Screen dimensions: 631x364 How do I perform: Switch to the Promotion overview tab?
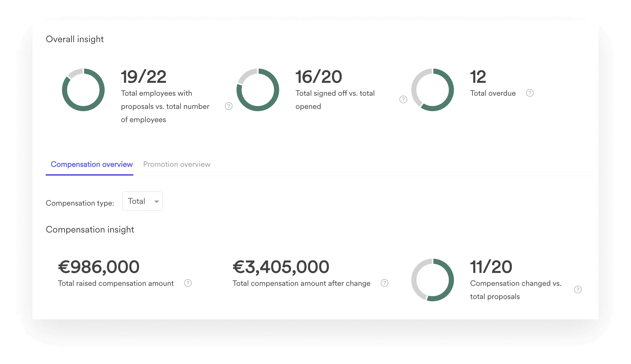177,164
